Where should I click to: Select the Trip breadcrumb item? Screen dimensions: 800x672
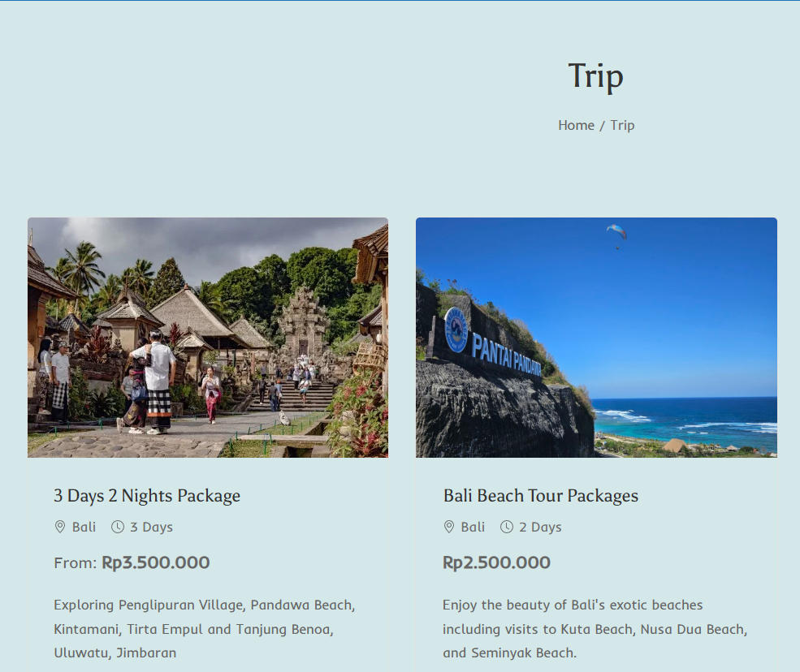[622, 126]
